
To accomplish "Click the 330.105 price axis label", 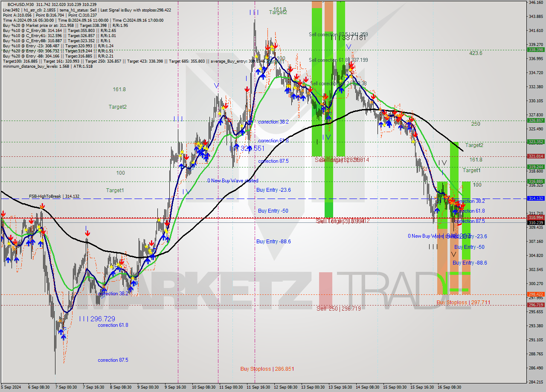I will coord(535,101).
